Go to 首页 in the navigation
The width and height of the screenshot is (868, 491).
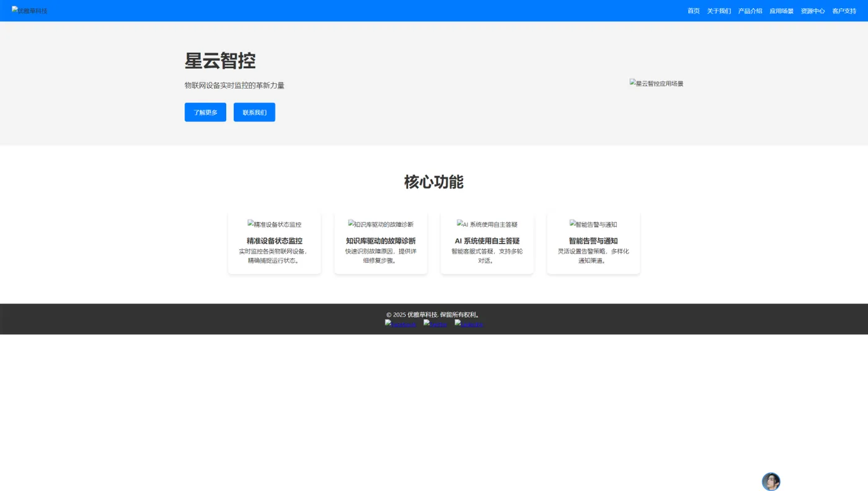(694, 11)
